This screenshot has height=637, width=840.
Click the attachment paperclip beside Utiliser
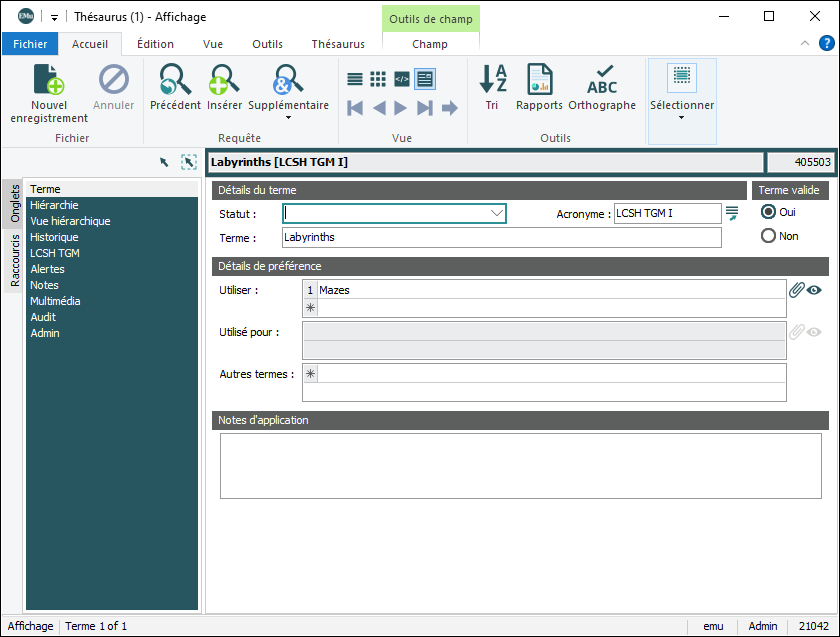pos(796,290)
